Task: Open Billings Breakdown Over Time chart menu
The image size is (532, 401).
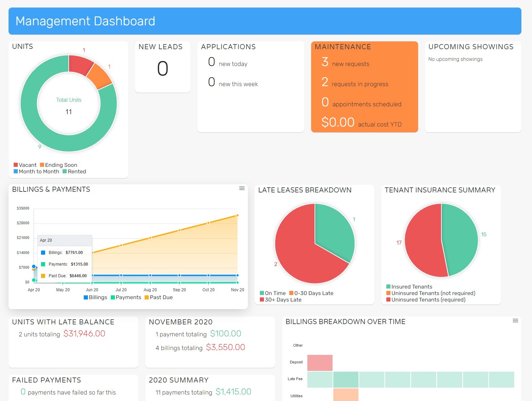Action: pyautogui.click(x=515, y=321)
